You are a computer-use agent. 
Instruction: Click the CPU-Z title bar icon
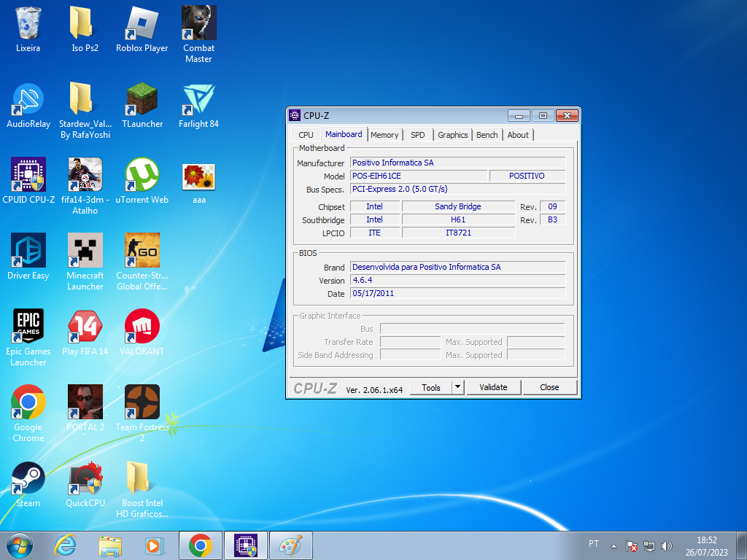(295, 115)
